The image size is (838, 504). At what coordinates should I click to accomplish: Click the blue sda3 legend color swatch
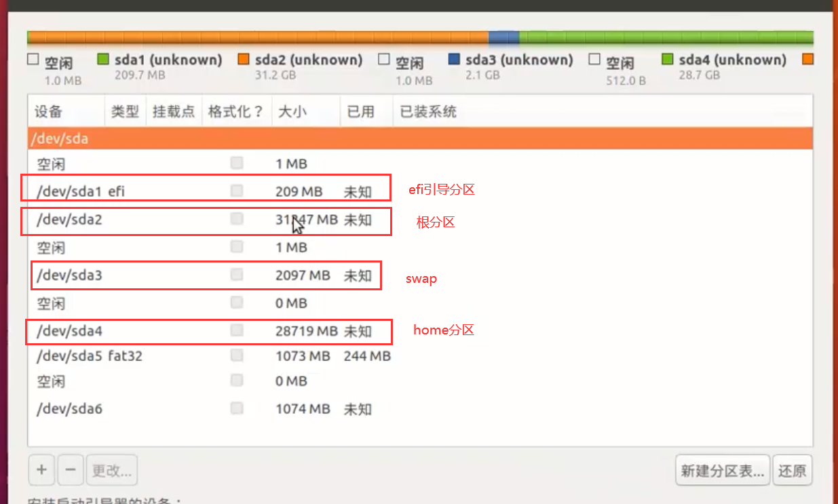(455, 60)
